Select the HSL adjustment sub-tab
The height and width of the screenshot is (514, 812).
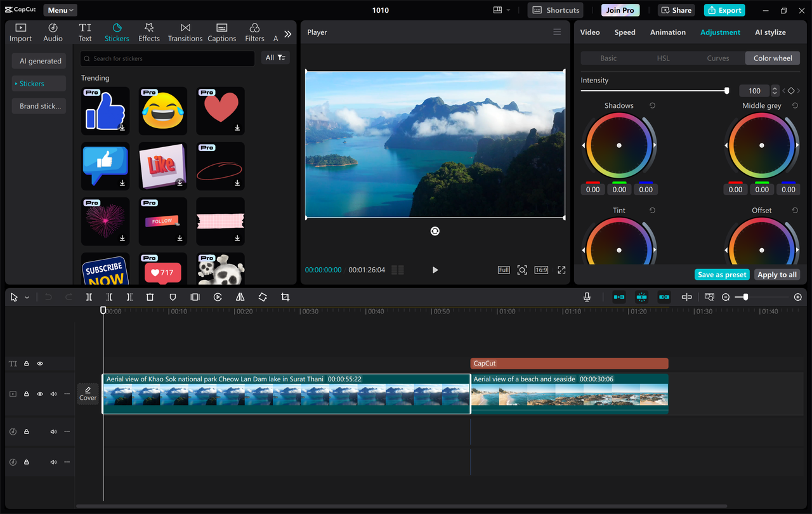click(x=663, y=58)
